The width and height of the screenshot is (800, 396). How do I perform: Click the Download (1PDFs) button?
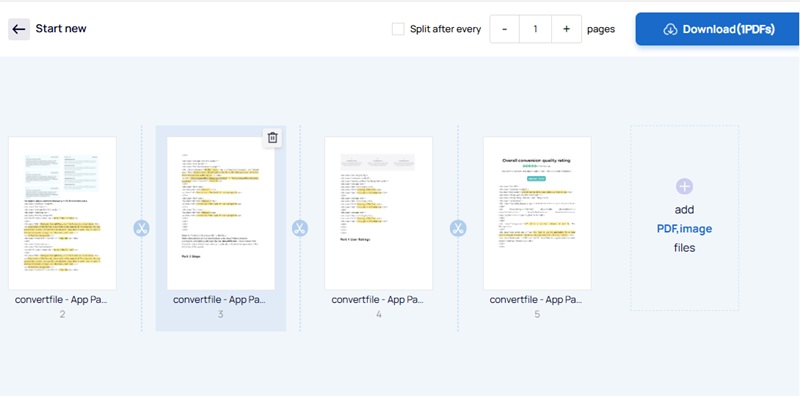tap(717, 29)
